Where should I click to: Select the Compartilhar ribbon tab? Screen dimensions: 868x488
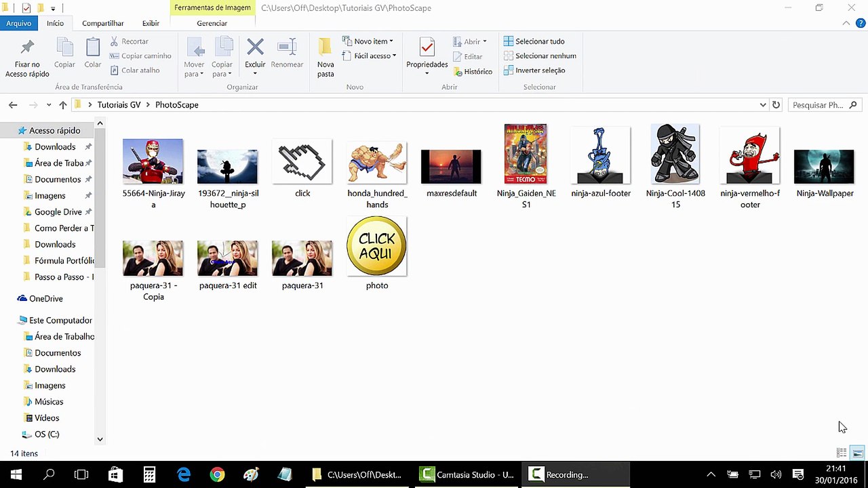tap(103, 23)
